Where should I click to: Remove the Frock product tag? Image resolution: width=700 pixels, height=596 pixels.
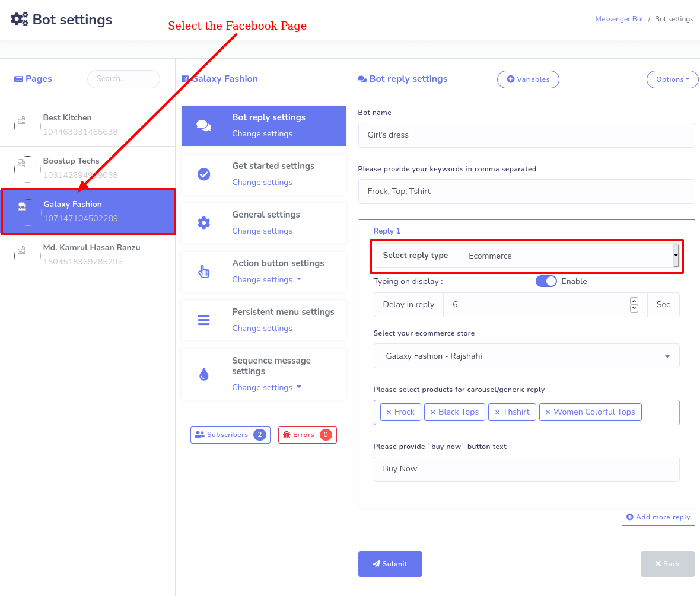[389, 412]
